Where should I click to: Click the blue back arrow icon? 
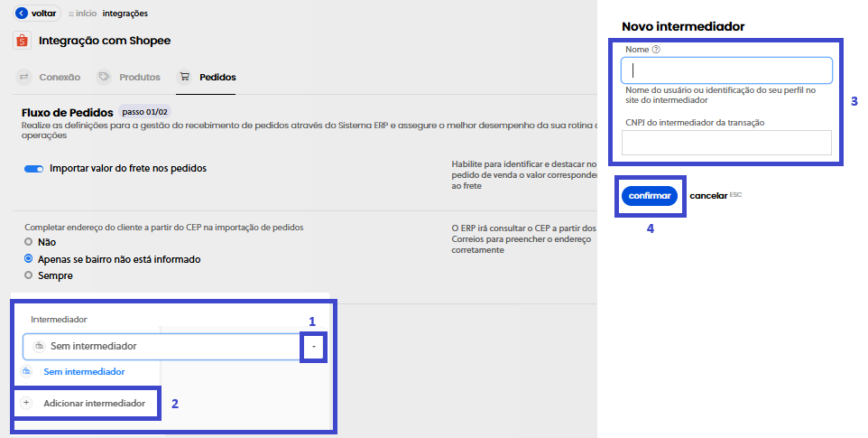click(22, 14)
